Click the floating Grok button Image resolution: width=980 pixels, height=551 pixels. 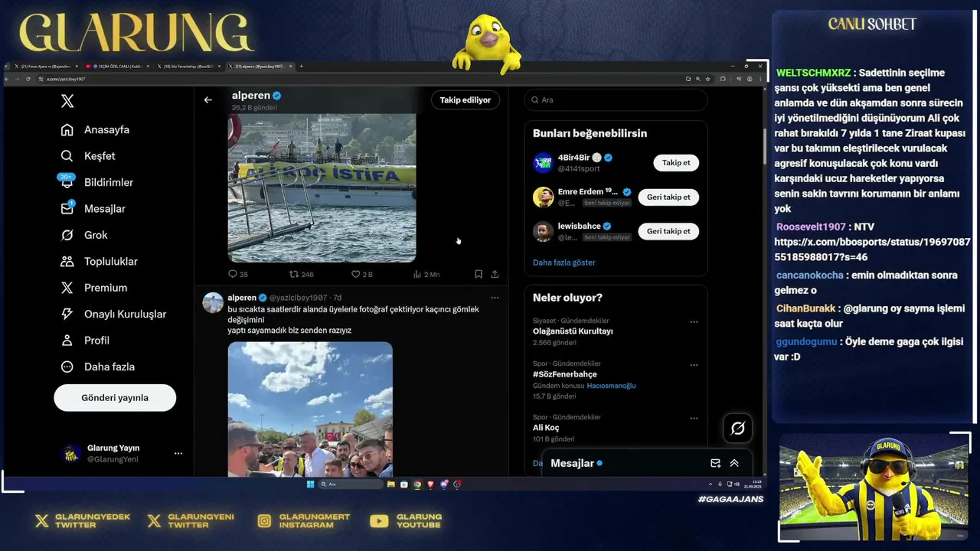[737, 429]
